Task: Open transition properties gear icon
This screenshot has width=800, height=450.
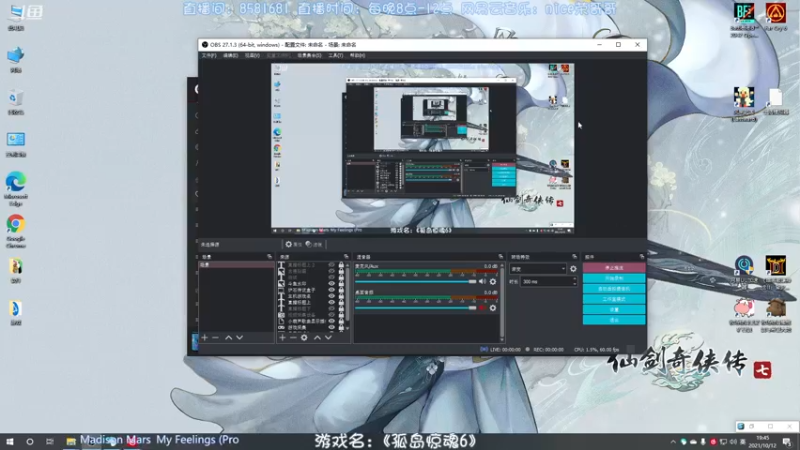Action: pos(573,269)
